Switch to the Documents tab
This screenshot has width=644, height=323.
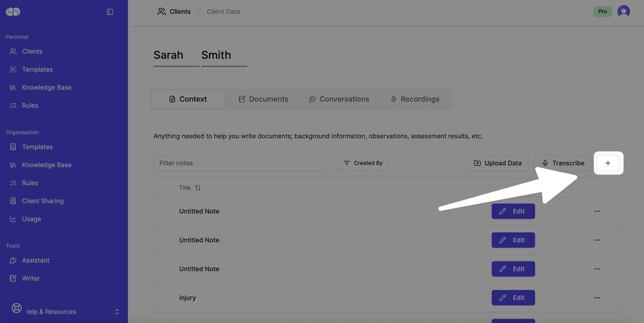(x=264, y=99)
